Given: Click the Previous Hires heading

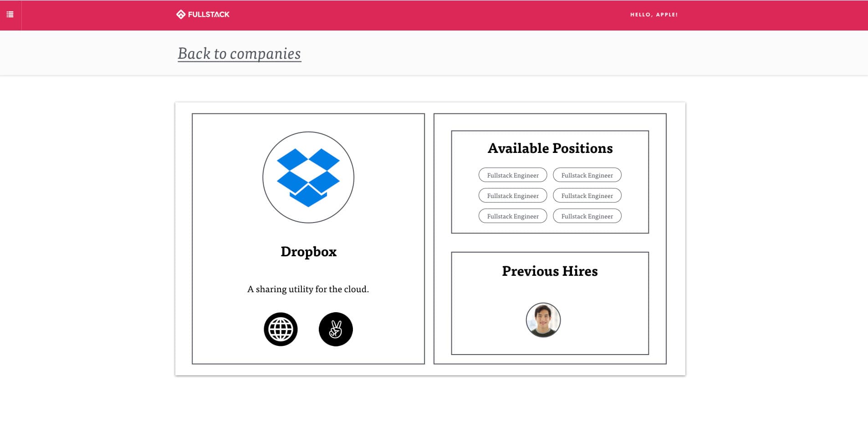Looking at the screenshot, I should 550,271.
